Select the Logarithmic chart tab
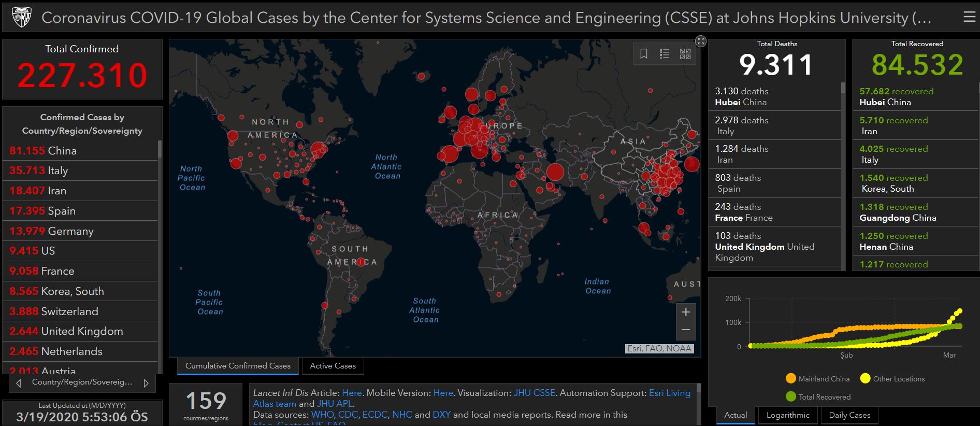Viewport: 980px width, 426px height. [x=788, y=415]
